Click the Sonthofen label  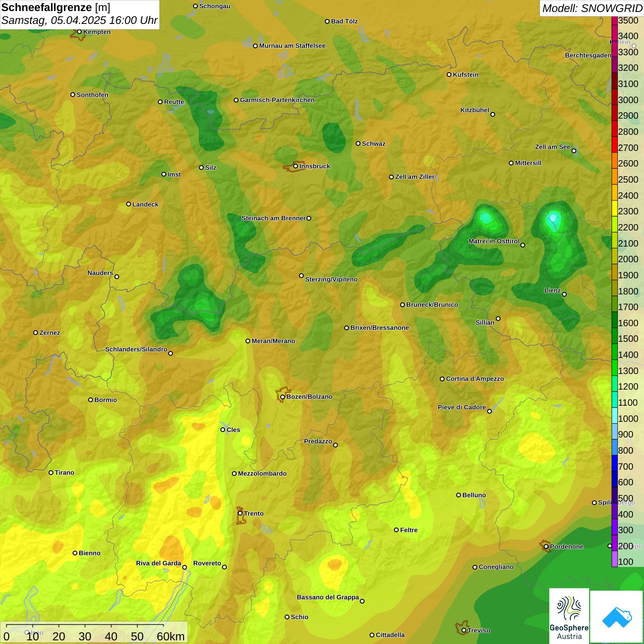tap(92, 95)
